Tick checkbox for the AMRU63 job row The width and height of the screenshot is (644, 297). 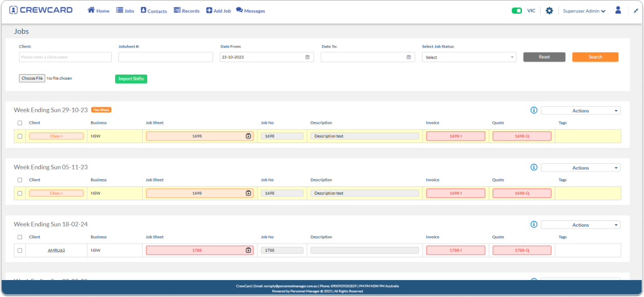(19, 251)
